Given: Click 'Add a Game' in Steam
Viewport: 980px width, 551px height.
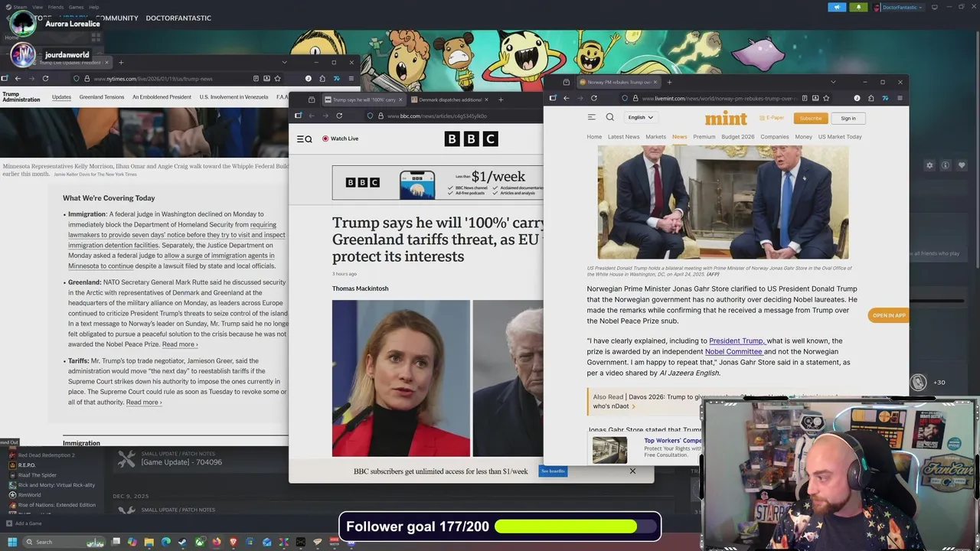Looking at the screenshot, I should click(x=24, y=523).
